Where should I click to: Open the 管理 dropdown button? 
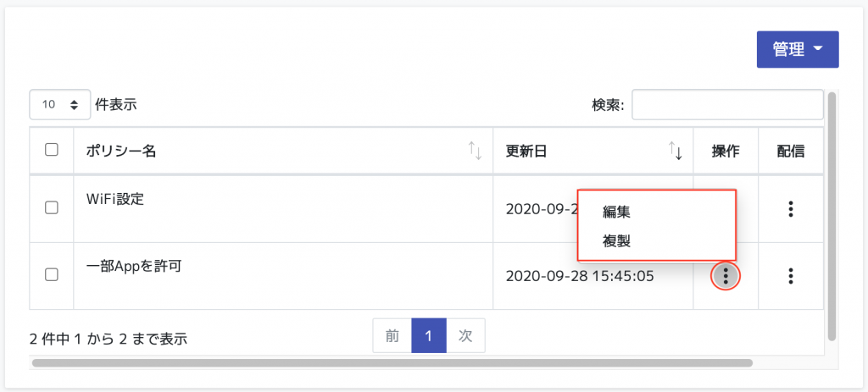click(798, 49)
